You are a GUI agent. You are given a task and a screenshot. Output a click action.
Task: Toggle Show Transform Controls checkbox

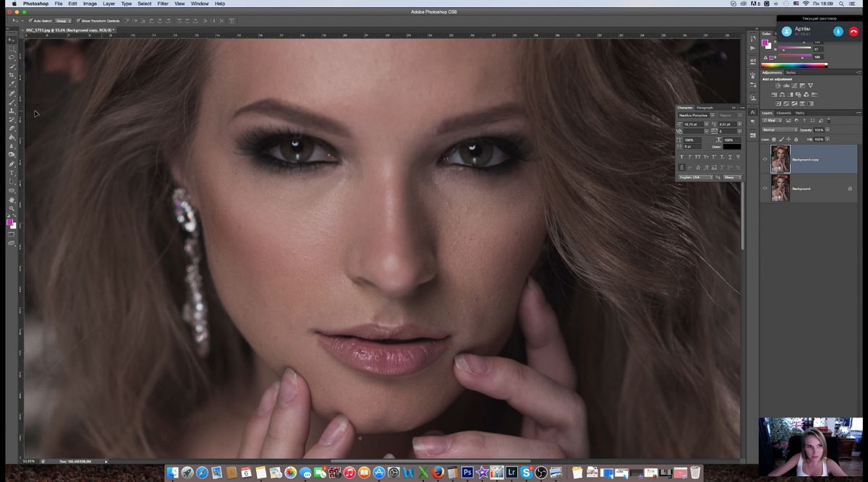coord(78,21)
